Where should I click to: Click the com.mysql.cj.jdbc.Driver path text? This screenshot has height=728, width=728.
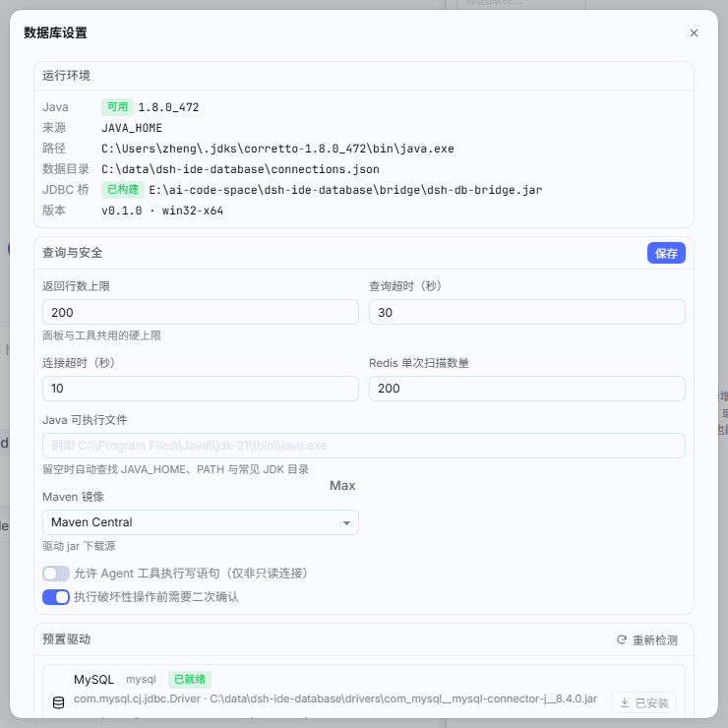coord(335,699)
